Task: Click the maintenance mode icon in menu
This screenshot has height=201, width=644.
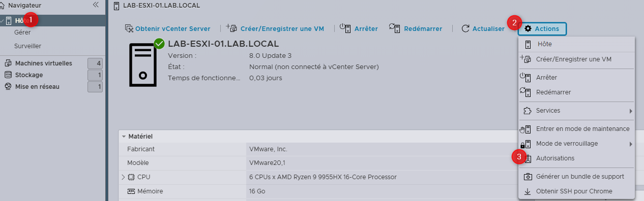Action: [x=525, y=129]
